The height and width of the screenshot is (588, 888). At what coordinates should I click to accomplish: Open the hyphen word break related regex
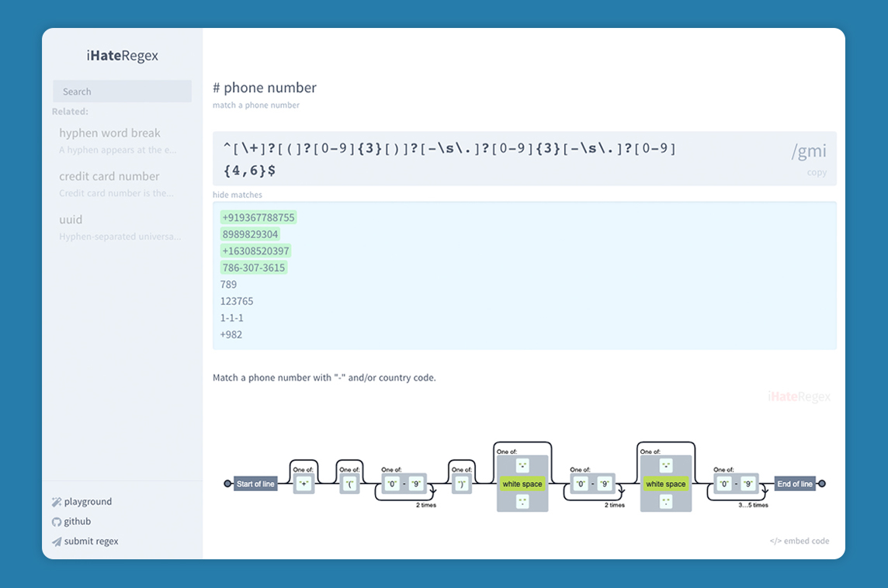(110, 133)
